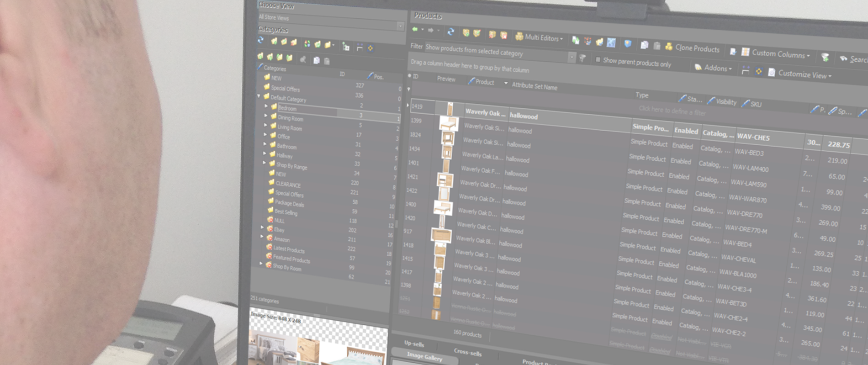Select the CLEARANCE category
The height and width of the screenshot is (365, 868).
[x=288, y=185]
